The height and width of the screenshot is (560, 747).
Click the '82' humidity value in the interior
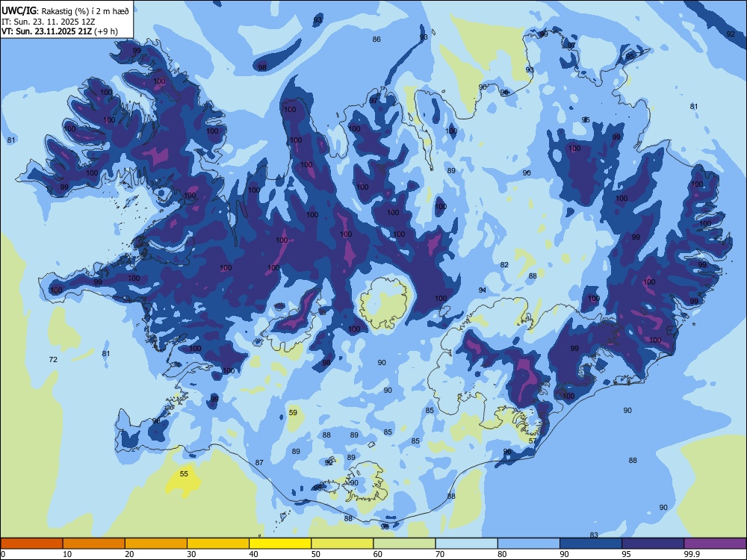(x=504, y=265)
